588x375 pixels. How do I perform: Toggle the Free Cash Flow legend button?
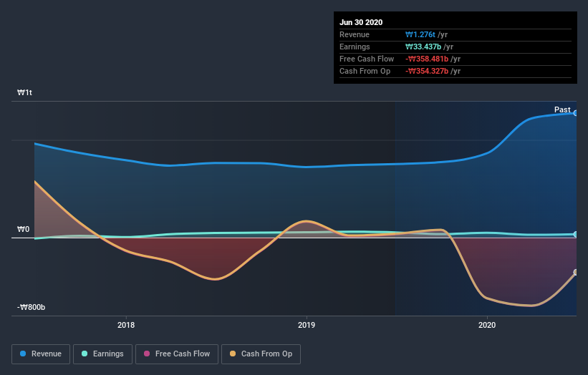click(177, 354)
